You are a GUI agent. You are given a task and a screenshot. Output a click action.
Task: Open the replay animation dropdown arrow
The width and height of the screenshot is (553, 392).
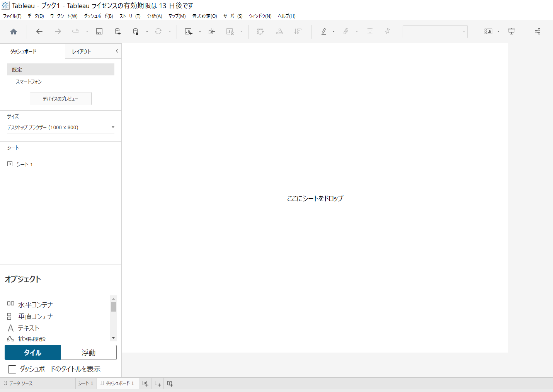pyautogui.click(x=87, y=32)
